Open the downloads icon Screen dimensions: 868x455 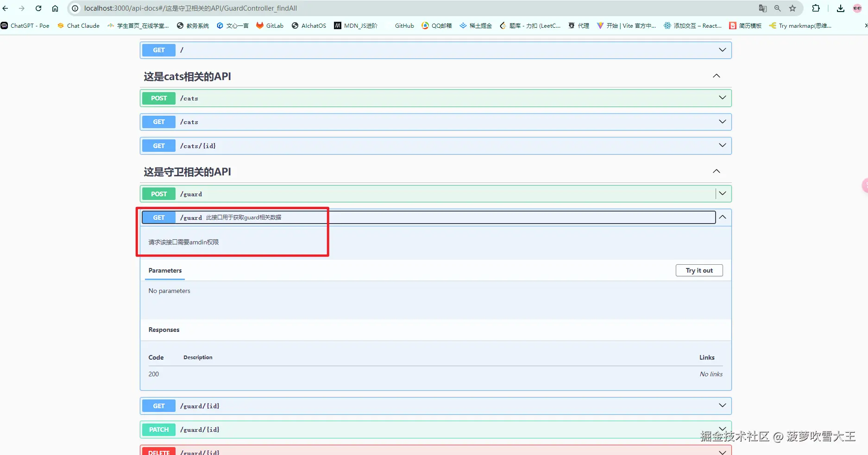click(x=841, y=8)
